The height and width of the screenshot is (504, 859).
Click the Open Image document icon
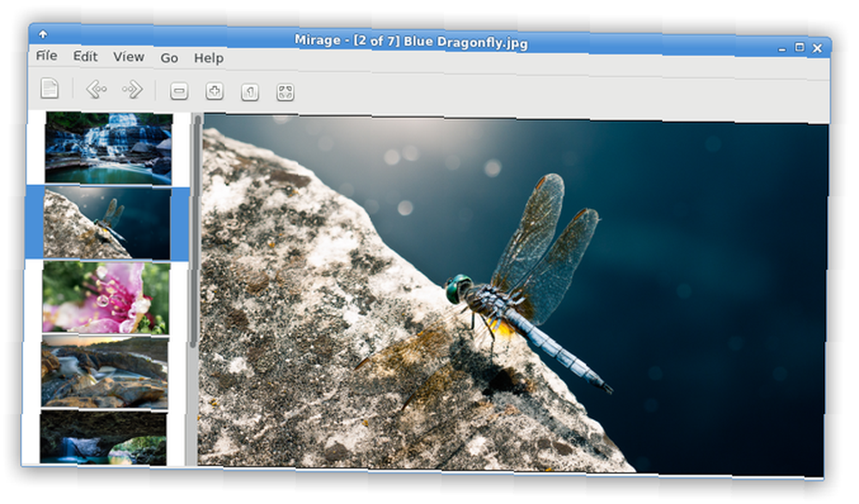49,88
